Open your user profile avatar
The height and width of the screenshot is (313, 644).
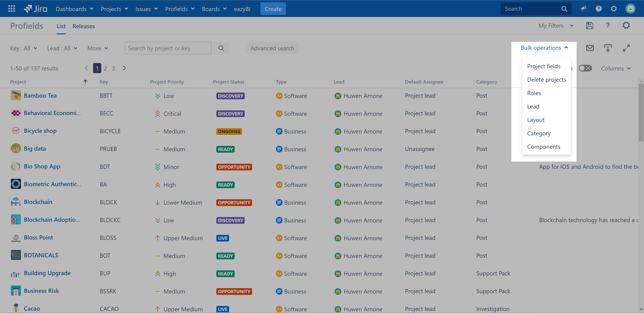(x=630, y=9)
